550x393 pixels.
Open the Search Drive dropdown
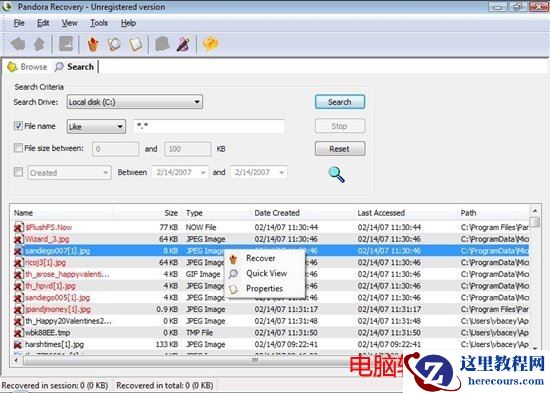[x=135, y=102]
